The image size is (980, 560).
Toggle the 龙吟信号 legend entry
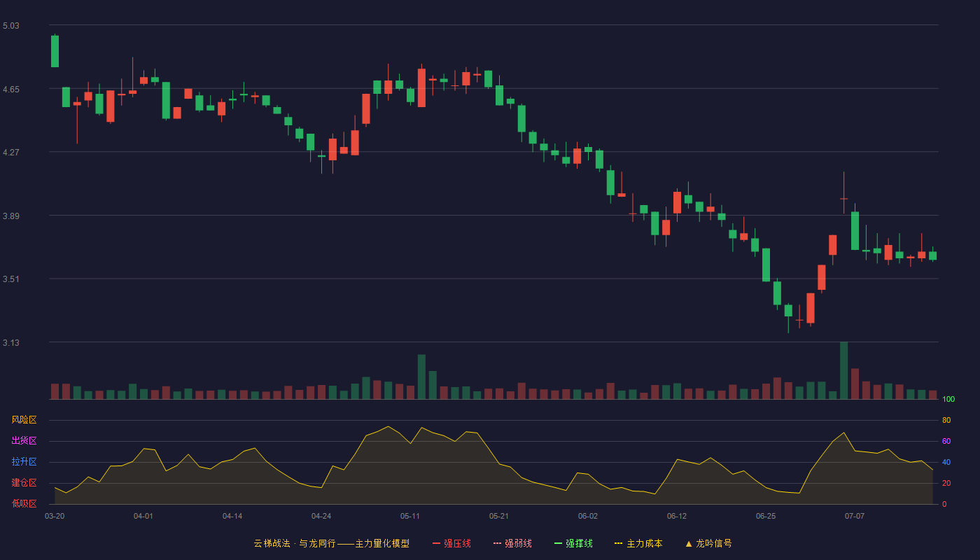(x=708, y=543)
